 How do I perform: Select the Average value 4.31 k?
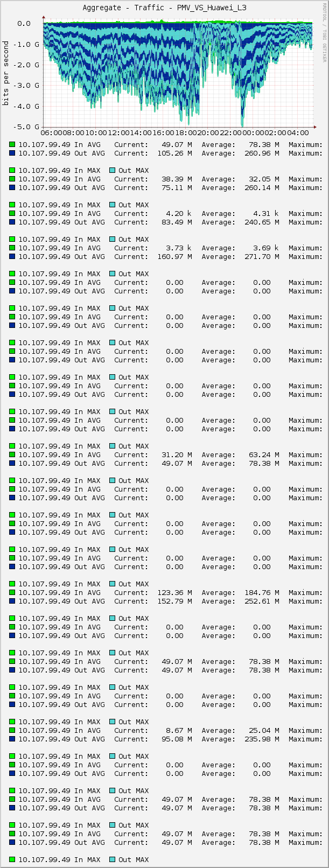click(x=266, y=214)
